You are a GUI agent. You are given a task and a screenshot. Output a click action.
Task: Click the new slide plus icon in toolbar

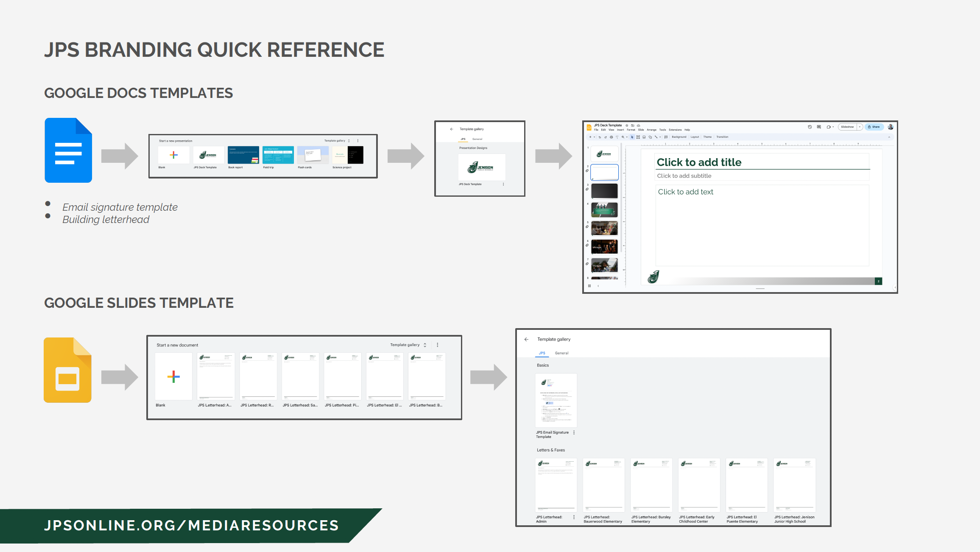click(x=590, y=137)
